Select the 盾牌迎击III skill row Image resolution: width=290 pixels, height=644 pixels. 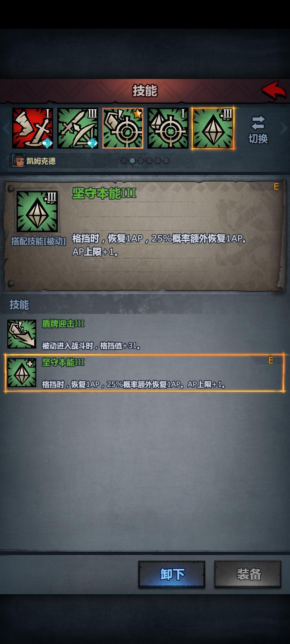(144, 334)
